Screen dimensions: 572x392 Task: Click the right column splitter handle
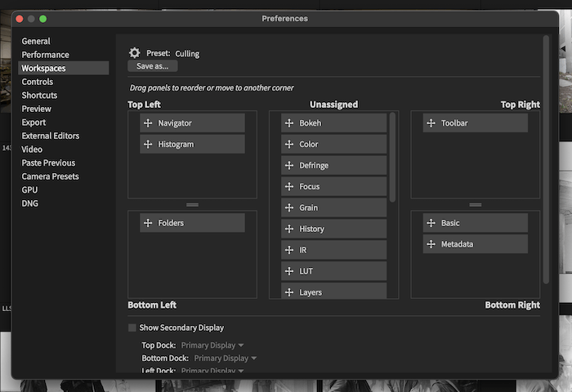click(x=476, y=205)
